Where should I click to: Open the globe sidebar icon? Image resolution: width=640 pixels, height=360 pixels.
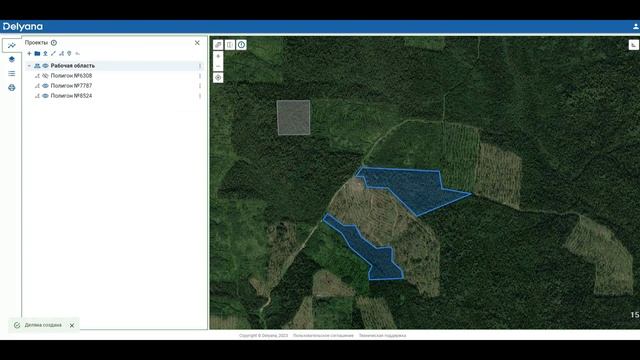click(11, 88)
